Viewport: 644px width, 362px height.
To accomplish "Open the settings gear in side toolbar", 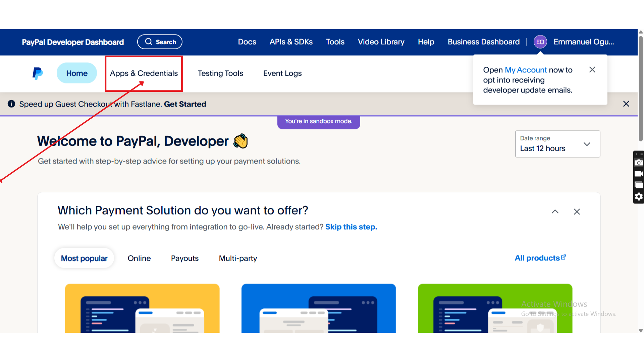I will (639, 197).
